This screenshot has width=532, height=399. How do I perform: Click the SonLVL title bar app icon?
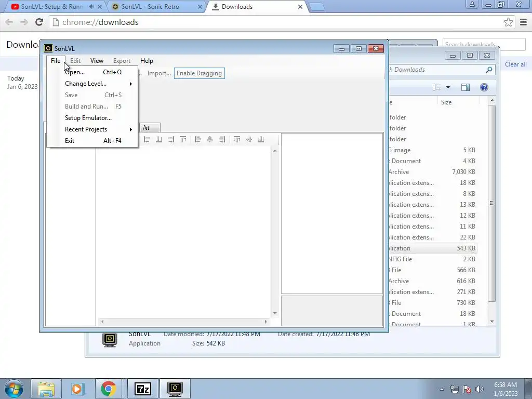tap(48, 48)
